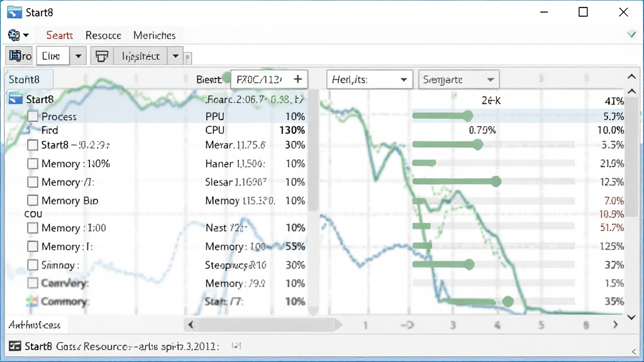
Task: Click the green checkmark icon at top right
Action: (x=631, y=35)
